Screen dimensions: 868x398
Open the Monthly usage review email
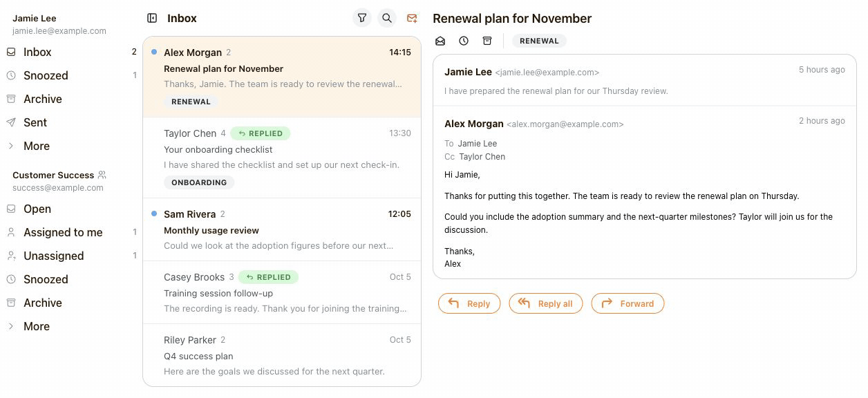click(282, 229)
